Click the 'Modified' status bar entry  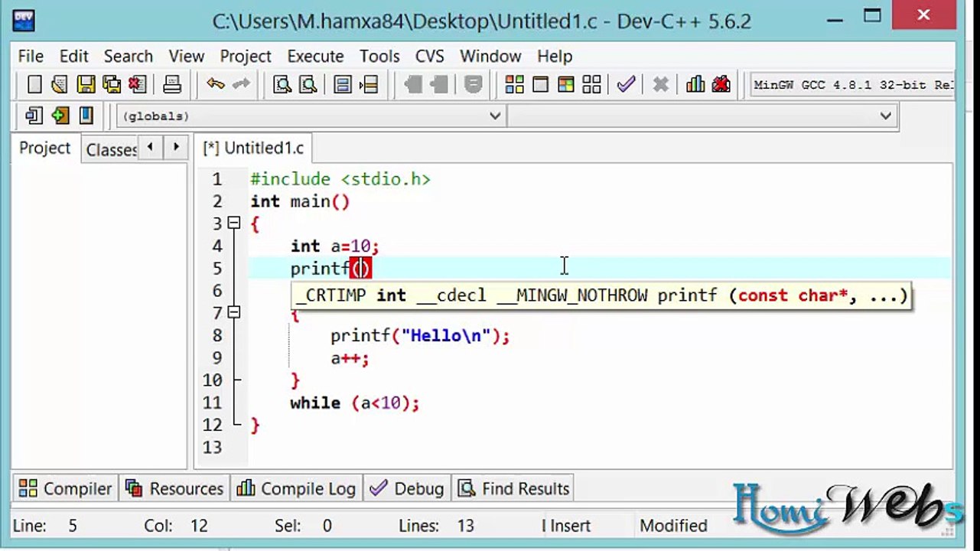pyautogui.click(x=673, y=526)
